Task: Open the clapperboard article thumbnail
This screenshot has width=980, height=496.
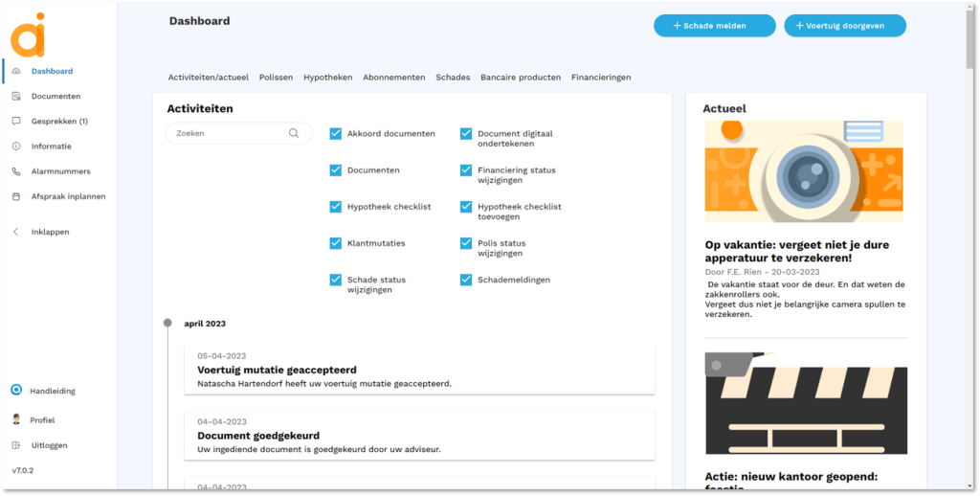Action: tap(806, 403)
